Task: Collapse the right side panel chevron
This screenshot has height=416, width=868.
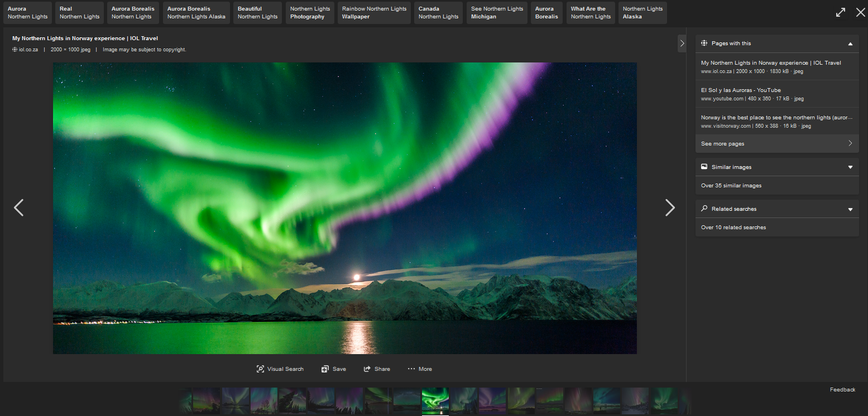Action: 682,43
